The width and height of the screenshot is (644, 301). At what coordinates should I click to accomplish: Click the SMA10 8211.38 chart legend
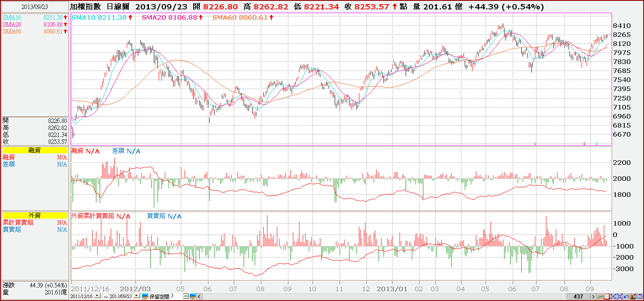point(102,17)
